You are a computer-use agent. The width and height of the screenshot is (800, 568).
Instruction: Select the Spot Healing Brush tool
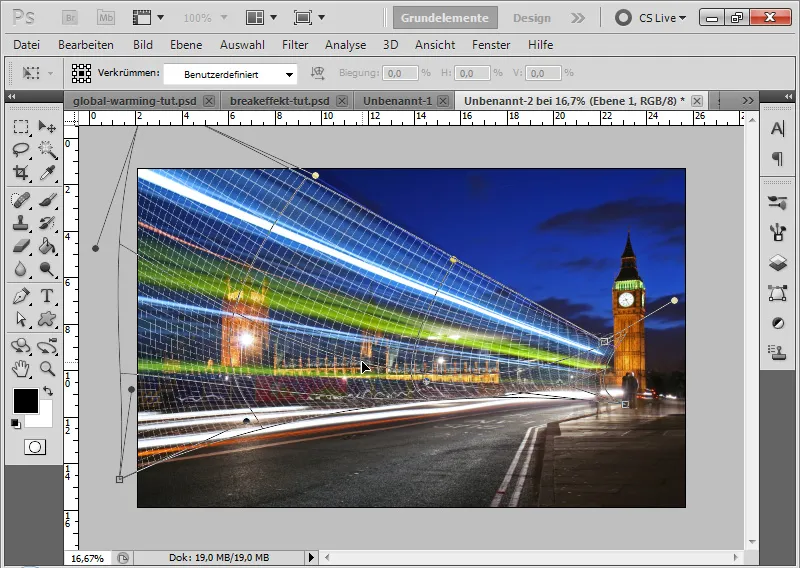pos(20,200)
